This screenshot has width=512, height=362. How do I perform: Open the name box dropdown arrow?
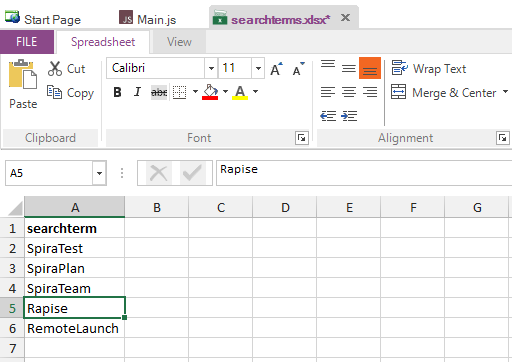pyautogui.click(x=99, y=173)
